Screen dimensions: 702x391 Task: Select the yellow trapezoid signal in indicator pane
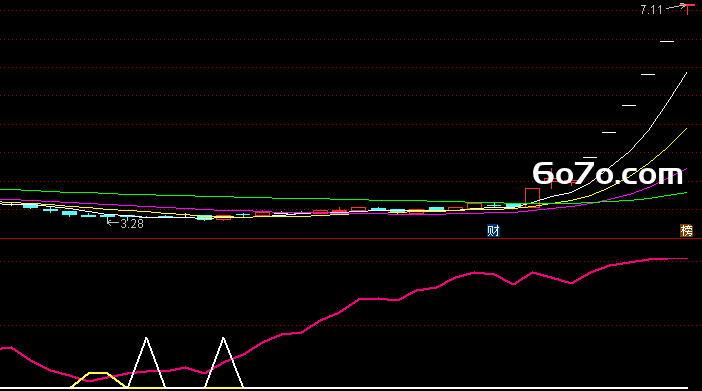coord(98,379)
